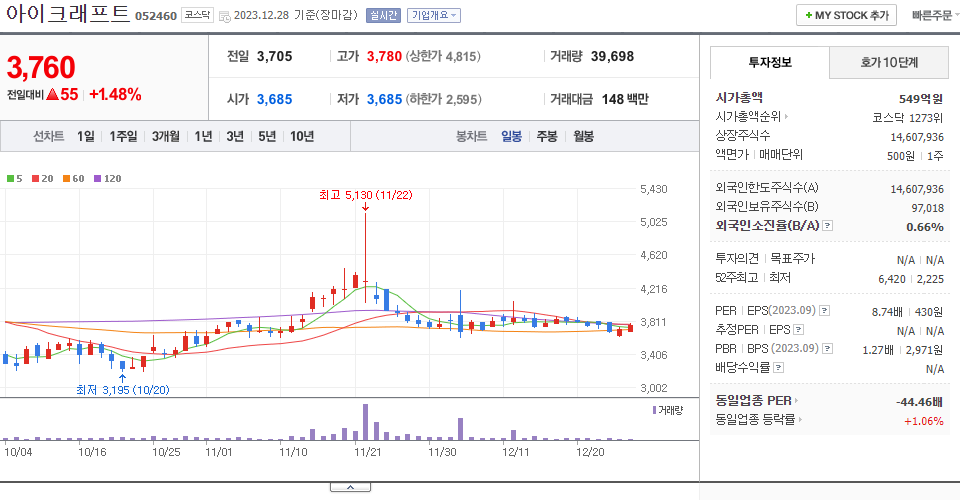Select the 3개월 line chart period
Screen dimensions: 960x500
click(165, 136)
